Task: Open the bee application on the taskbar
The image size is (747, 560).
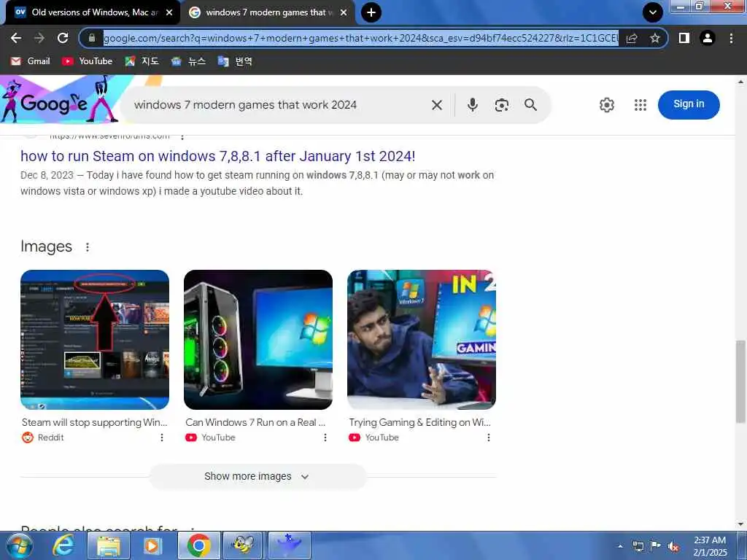Action: [x=244, y=545]
